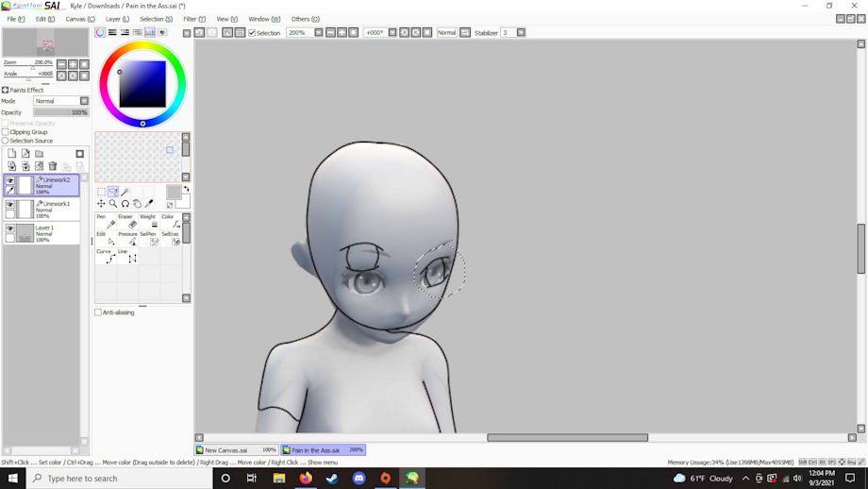Expand the 200% zoom level dropdown
This screenshot has height=489, width=868.
coord(319,33)
